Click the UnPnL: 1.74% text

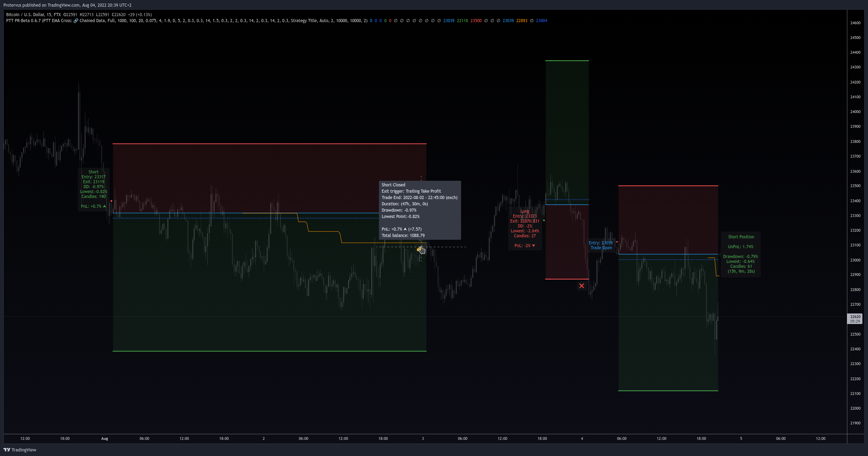click(x=740, y=247)
